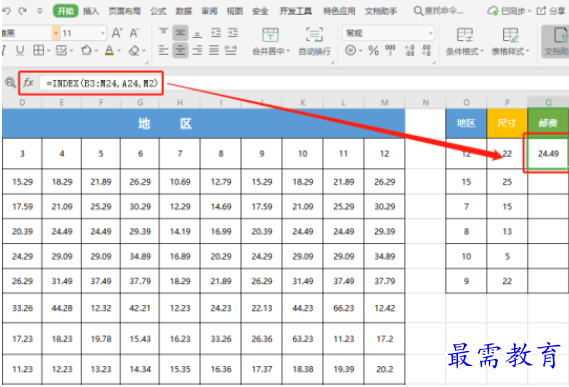Open the font group dialog launcher corner

coord(146,62)
